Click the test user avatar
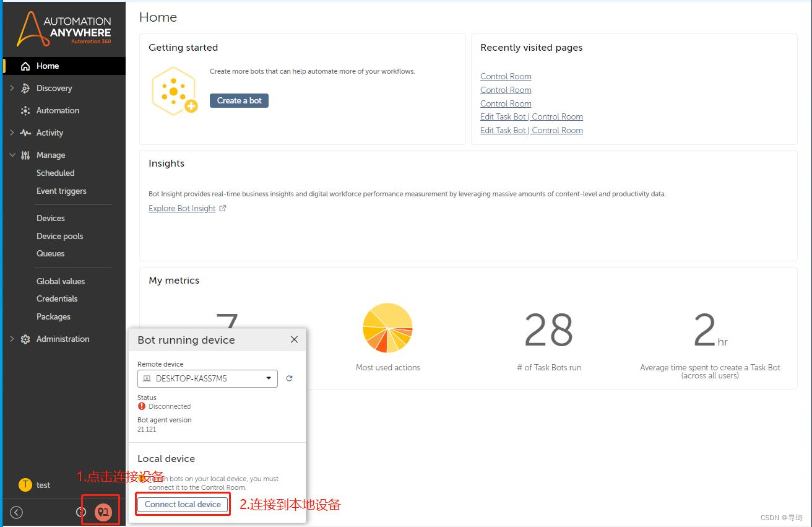 pyautogui.click(x=25, y=485)
